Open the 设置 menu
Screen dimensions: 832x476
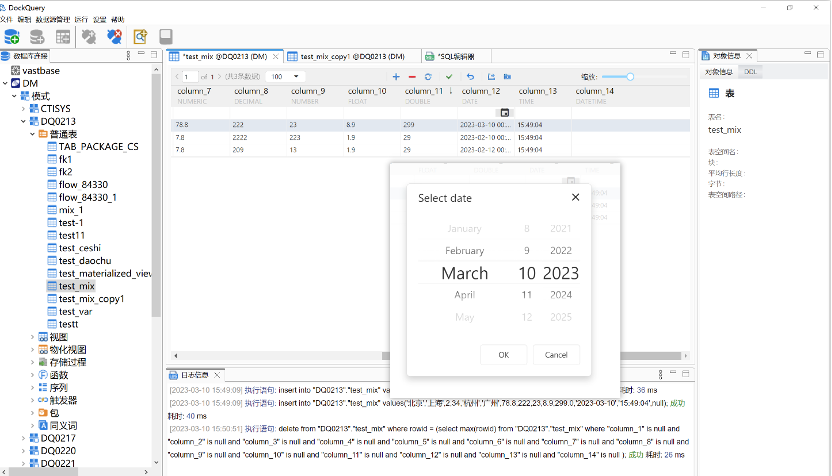coord(100,20)
